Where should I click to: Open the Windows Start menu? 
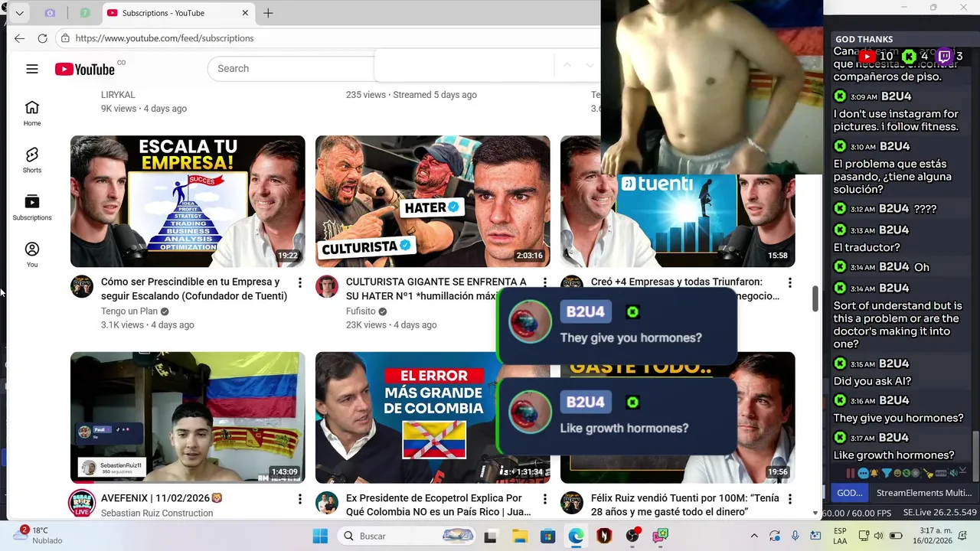[x=320, y=536]
